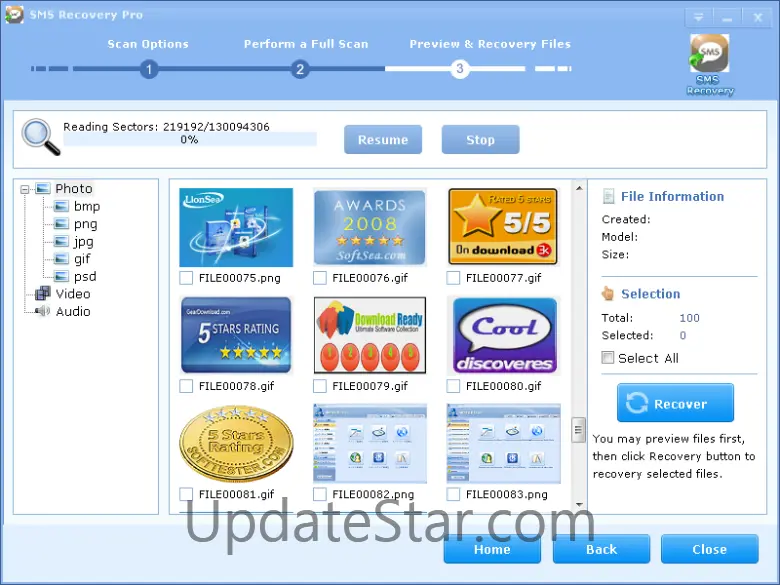Select the 5 Stars Rating GearDownload thumbnail

236,335
